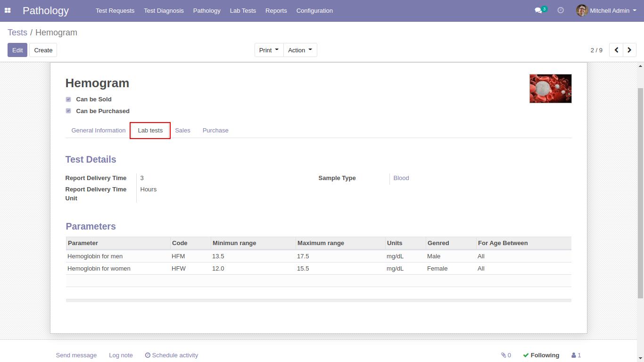This screenshot has height=362, width=644.
Task: Go to next record arrow
Action: (629, 50)
